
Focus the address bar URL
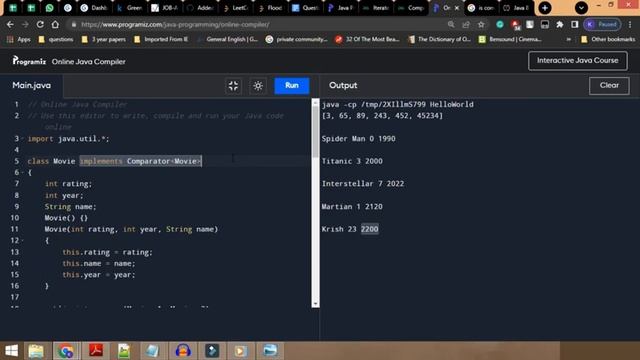(175, 24)
